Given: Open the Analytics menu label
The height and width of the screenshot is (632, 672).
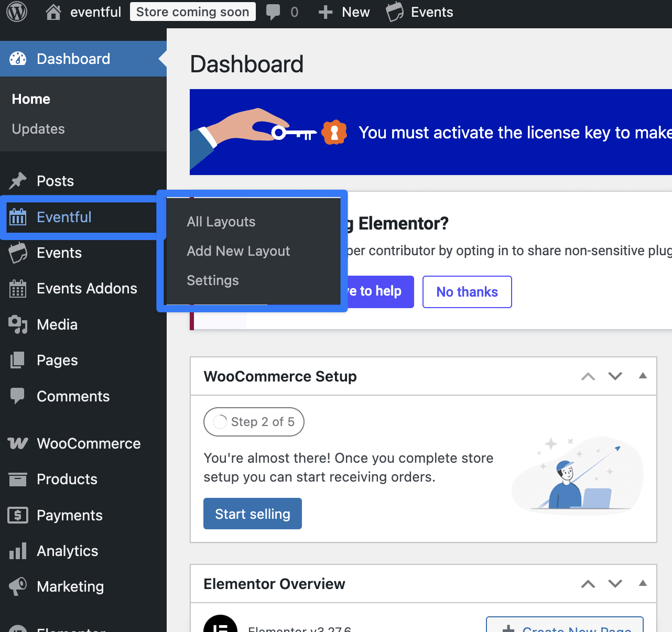Looking at the screenshot, I should tap(68, 551).
